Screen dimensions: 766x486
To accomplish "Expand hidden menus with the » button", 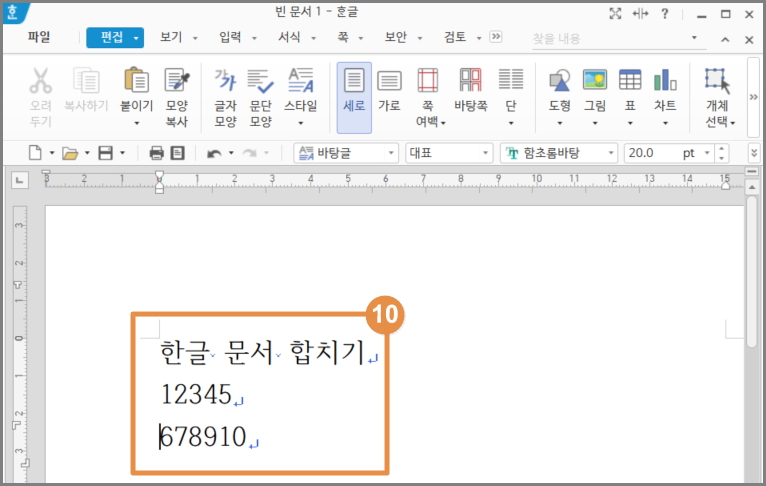I will (495, 37).
